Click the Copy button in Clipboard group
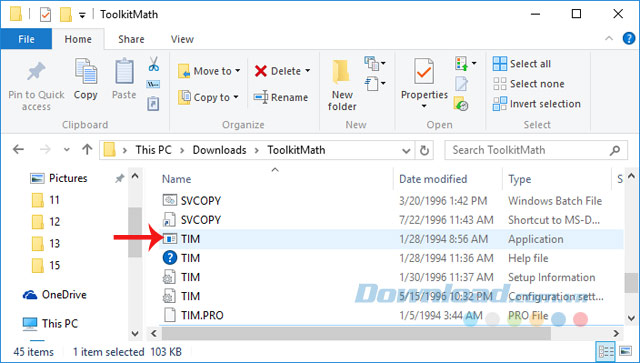Screen dimensions: 640x363 86,79
